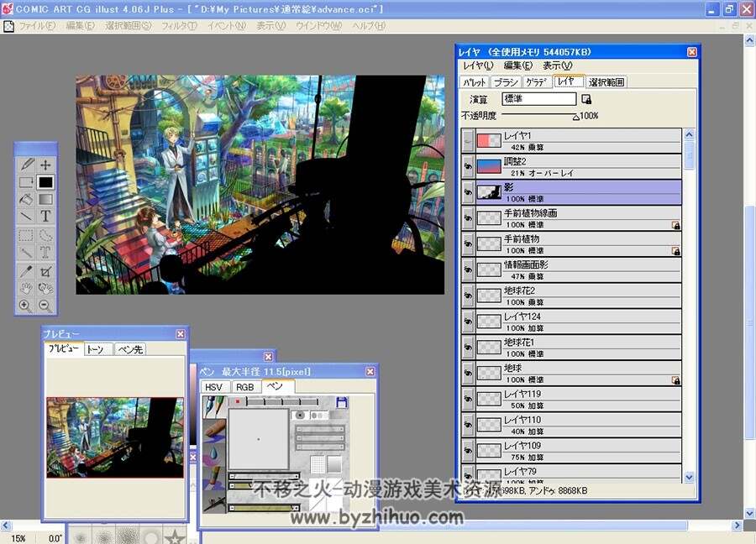Click the star brush shape in bottom bar
This screenshot has height=544, width=756.
tap(175, 536)
